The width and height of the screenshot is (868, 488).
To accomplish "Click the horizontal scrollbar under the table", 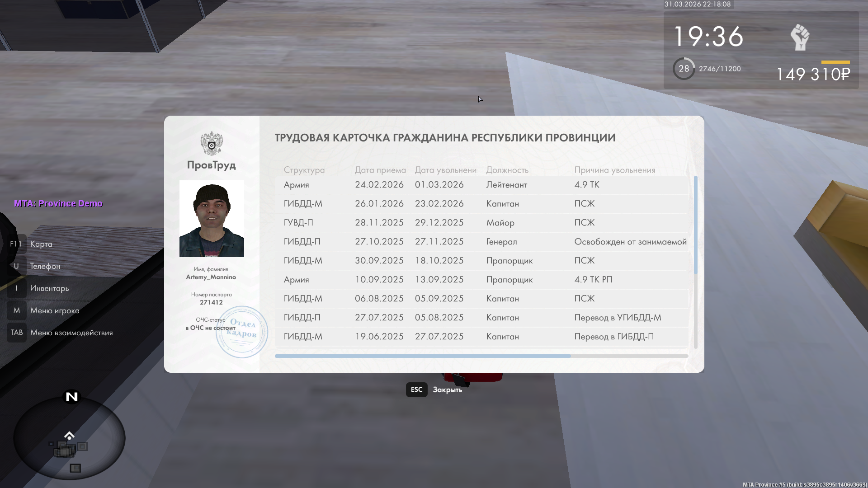I will 423,356.
